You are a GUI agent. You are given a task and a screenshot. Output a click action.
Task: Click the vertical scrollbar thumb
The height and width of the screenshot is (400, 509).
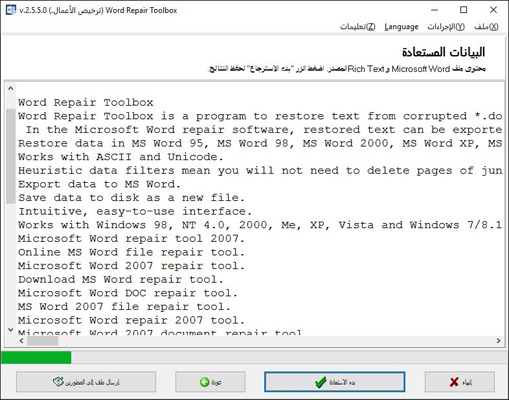coord(11,156)
